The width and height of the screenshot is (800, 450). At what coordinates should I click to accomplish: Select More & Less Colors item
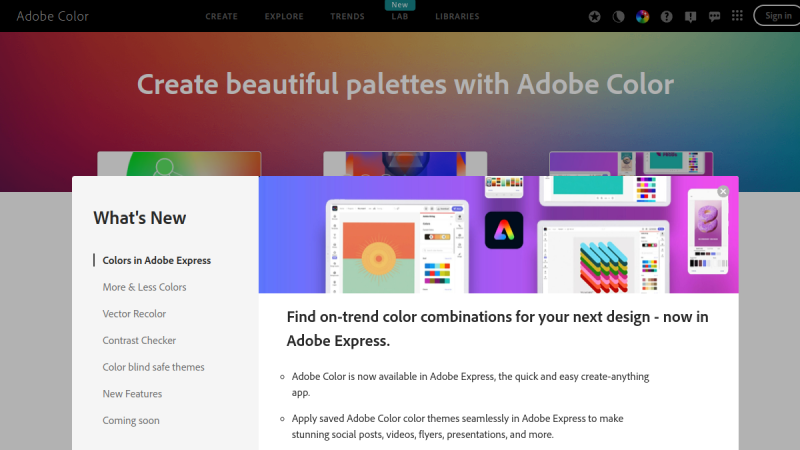[144, 287]
